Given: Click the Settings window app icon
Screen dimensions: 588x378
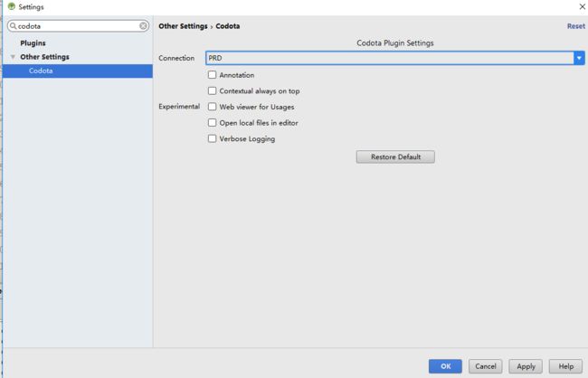Looking at the screenshot, I should click(x=11, y=6).
